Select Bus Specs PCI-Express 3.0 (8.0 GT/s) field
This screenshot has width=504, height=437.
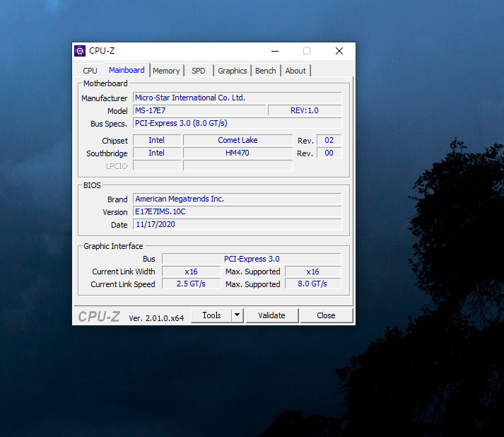238,123
